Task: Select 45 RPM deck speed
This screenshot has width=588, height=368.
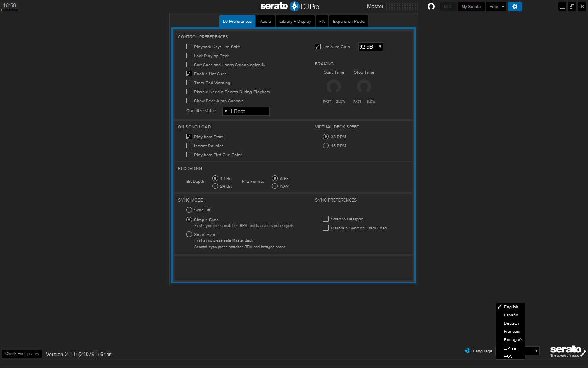Action: 326,146
